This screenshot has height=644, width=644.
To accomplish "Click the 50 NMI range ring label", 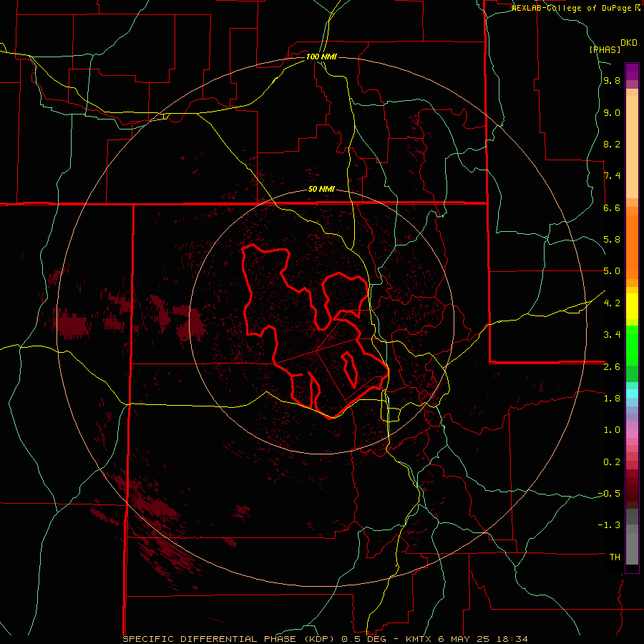I will (x=321, y=189).
